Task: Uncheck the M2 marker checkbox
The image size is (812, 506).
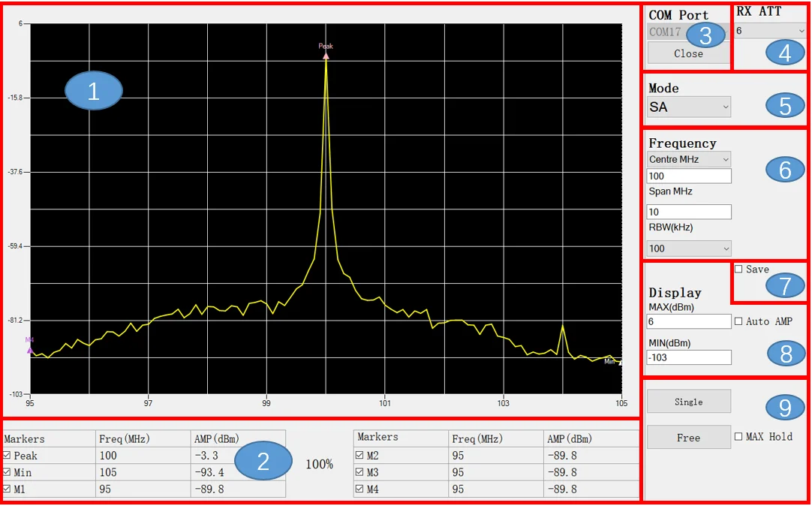Action: tap(360, 456)
